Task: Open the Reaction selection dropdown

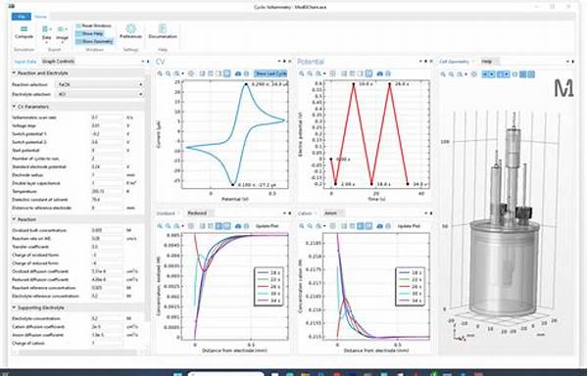Action: 100,84
